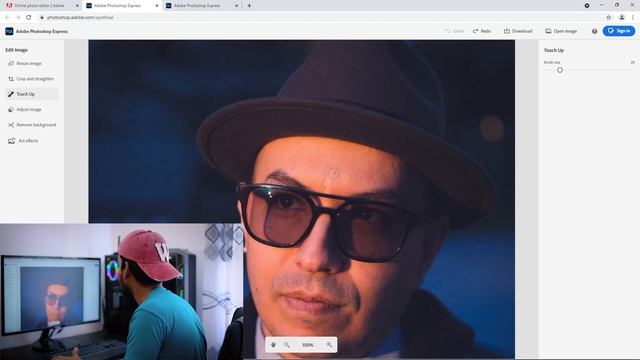Click the round black icon in title bar
This screenshot has width=640, height=360.
pos(587,5)
